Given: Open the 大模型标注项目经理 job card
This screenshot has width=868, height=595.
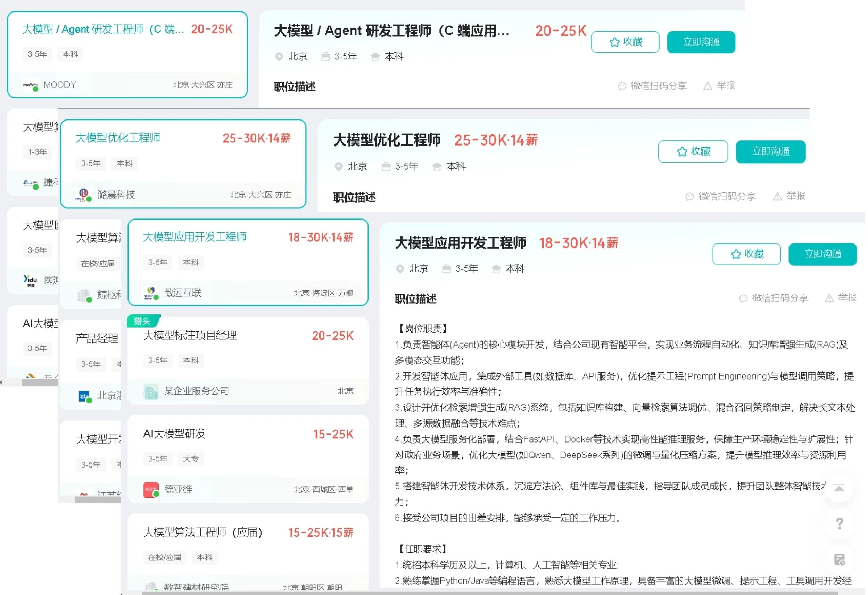Looking at the screenshot, I should tap(248, 361).
